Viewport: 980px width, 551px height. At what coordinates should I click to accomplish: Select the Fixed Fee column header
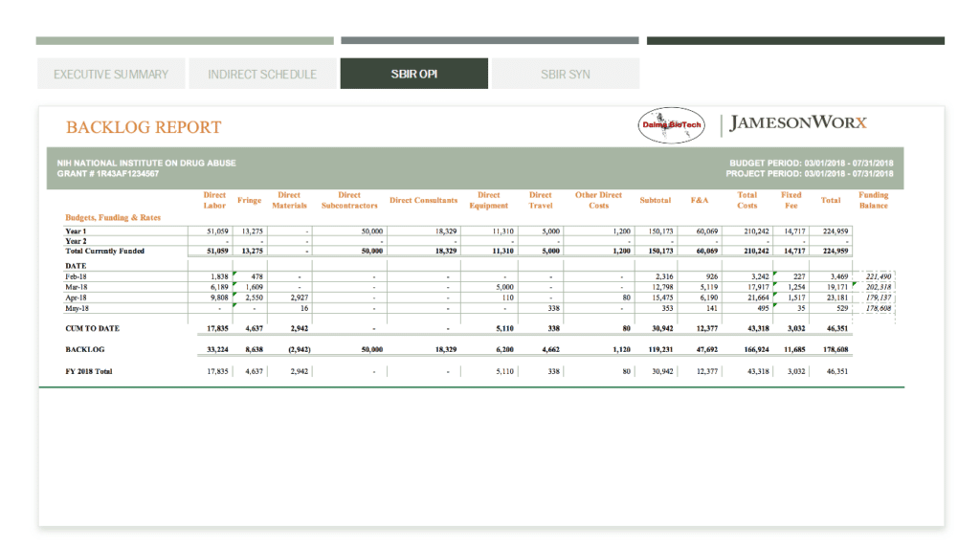791,200
